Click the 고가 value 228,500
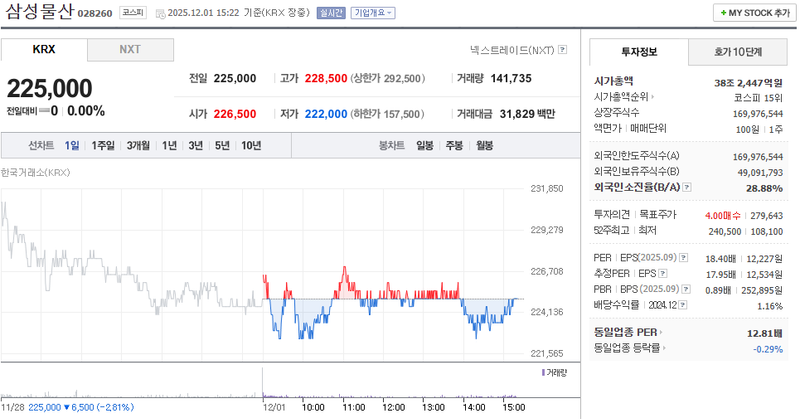 click(326, 79)
